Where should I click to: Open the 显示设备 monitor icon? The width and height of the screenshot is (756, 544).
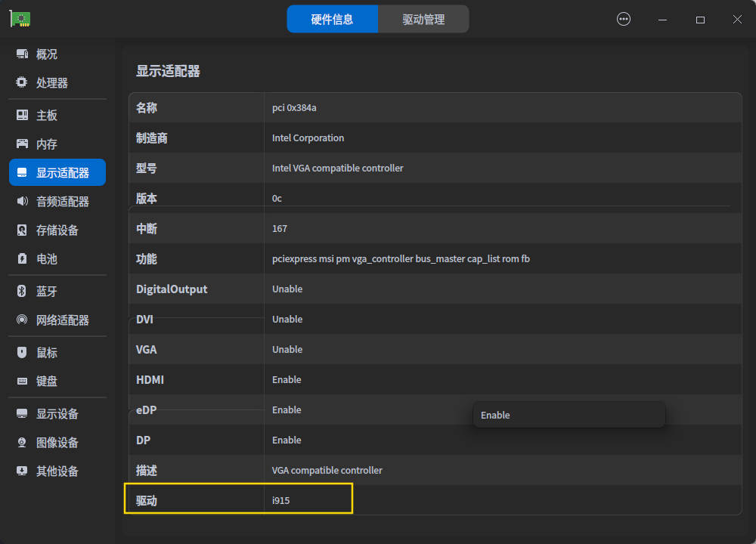(22, 413)
